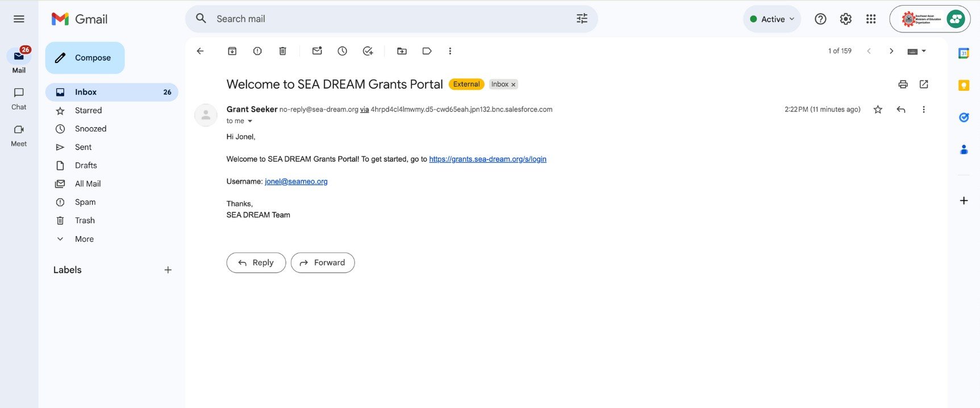Viewport: 980px width, 408px height.
Task: Go to the newer email chevron
Action: click(869, 51)
